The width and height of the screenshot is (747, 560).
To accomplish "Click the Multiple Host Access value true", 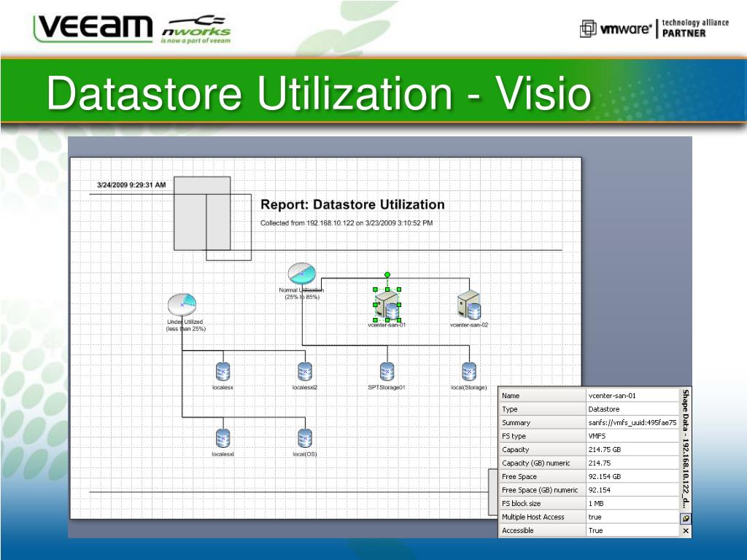I will 632,517.
